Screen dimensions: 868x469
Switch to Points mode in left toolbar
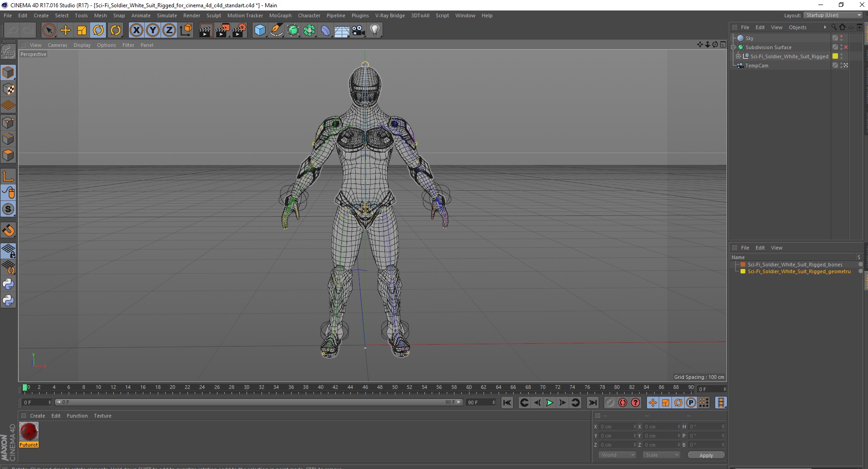tap(8, 122)
